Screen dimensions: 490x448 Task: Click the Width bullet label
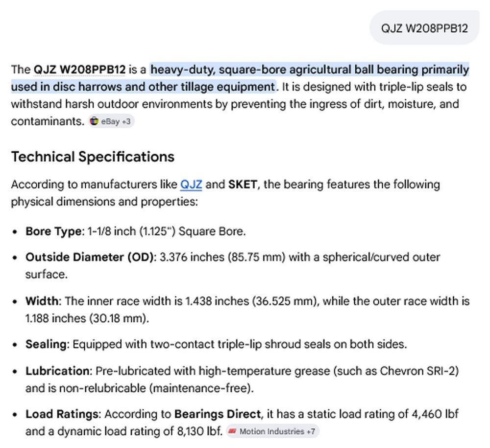[x=42, y=301]
